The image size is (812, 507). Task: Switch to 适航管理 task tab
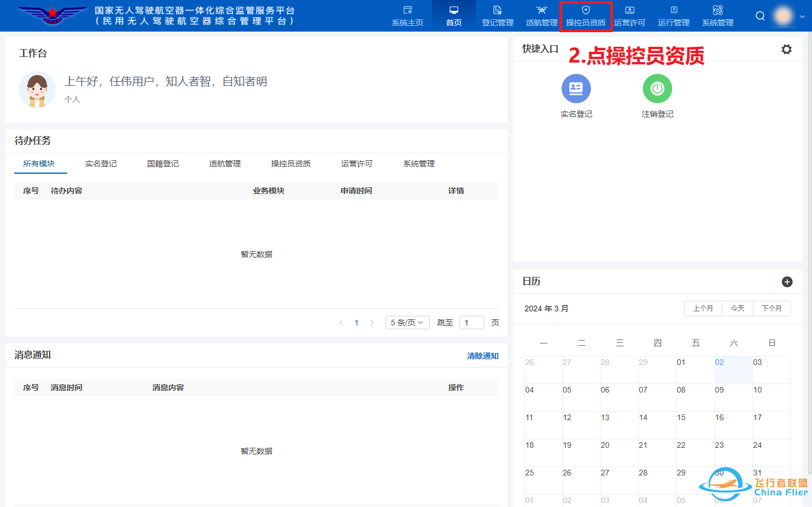225,164
